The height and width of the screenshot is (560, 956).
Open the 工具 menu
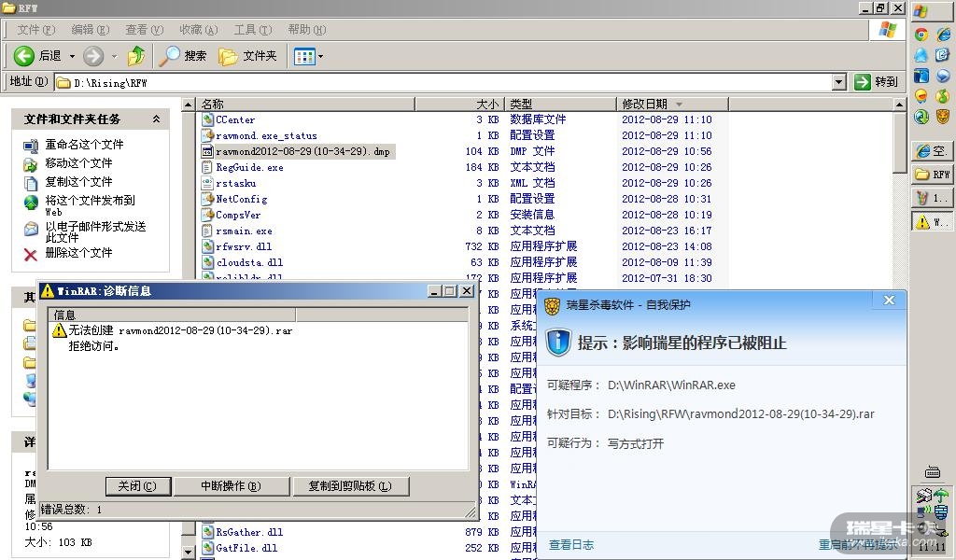pos(253,29)
